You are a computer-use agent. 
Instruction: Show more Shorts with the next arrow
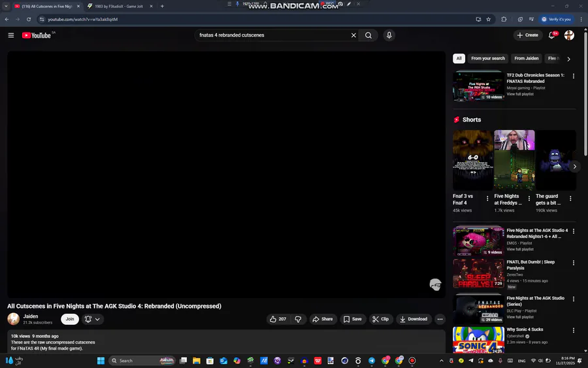pos(574,167)
